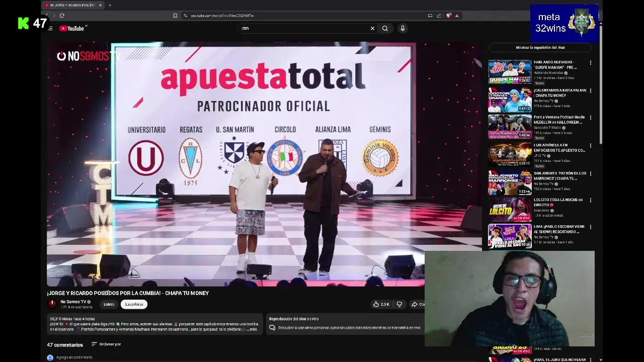Click the magnifier search button
This screenshot has width=644, height=362.
point(385,29)
